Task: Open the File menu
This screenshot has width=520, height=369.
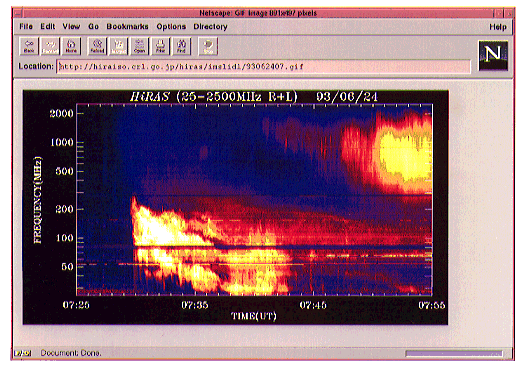Action: (26, 26)
